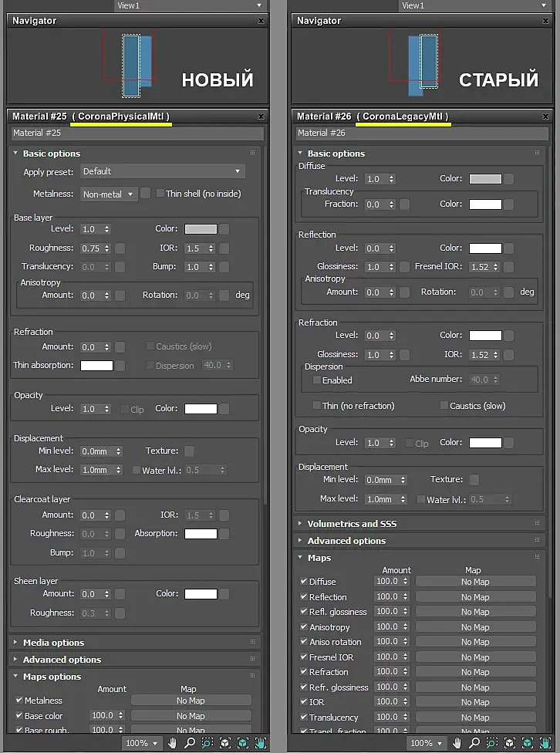Image resolution: width=560 pixels, height=753 pixels.
Task: Click map slot square next to Base layer Roughness
Action: pyautogui.click(x=120, y=248)
